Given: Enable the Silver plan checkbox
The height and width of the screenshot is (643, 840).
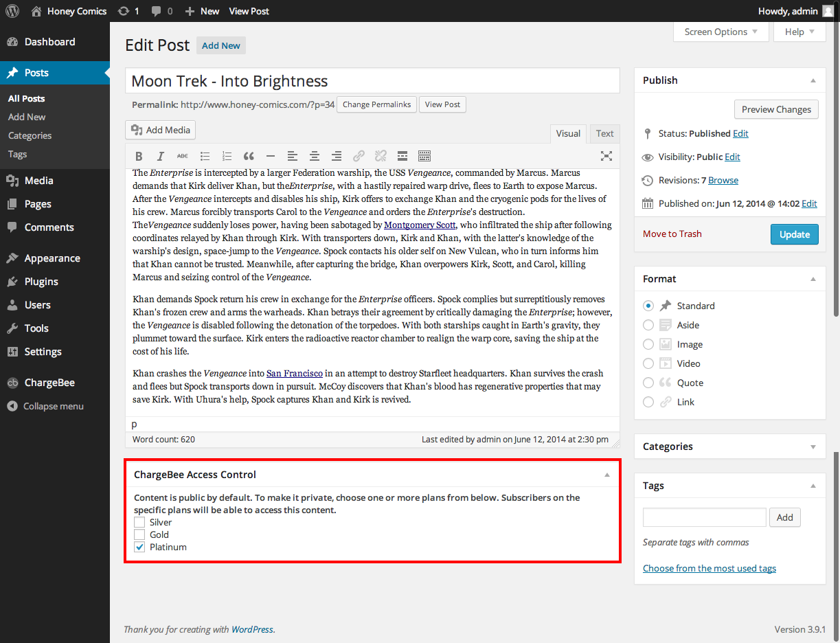Looking at the screenshot, I should [139, 522].
